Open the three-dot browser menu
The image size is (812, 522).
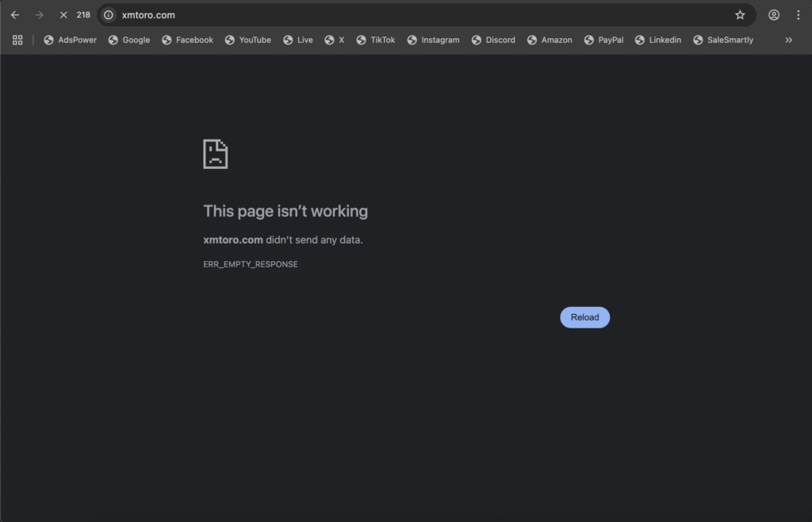point(798,15)
